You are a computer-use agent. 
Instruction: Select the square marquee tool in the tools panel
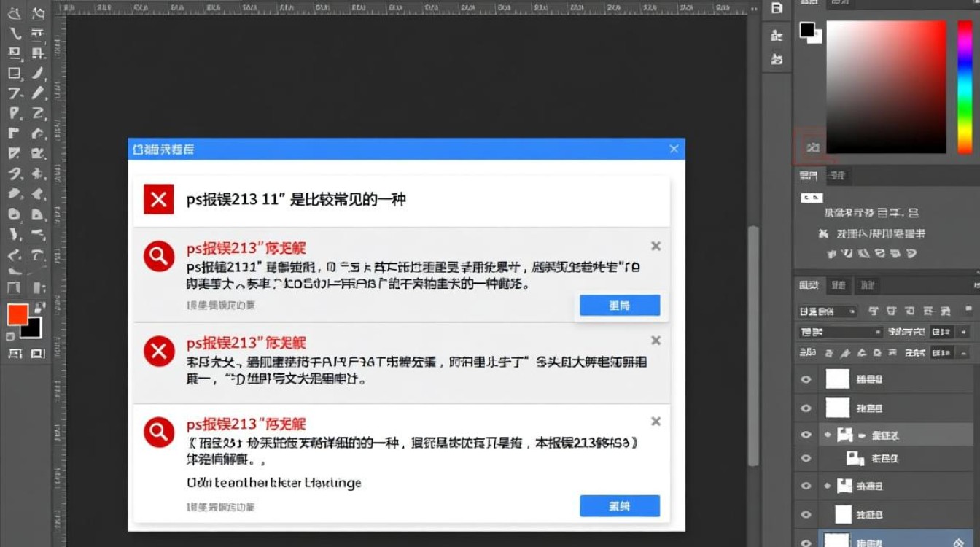(x=14, y=73)
